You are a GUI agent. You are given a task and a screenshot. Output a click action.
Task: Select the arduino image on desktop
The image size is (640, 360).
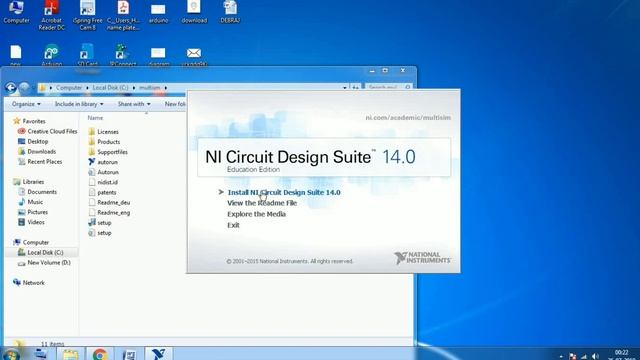tap(158, 13)
